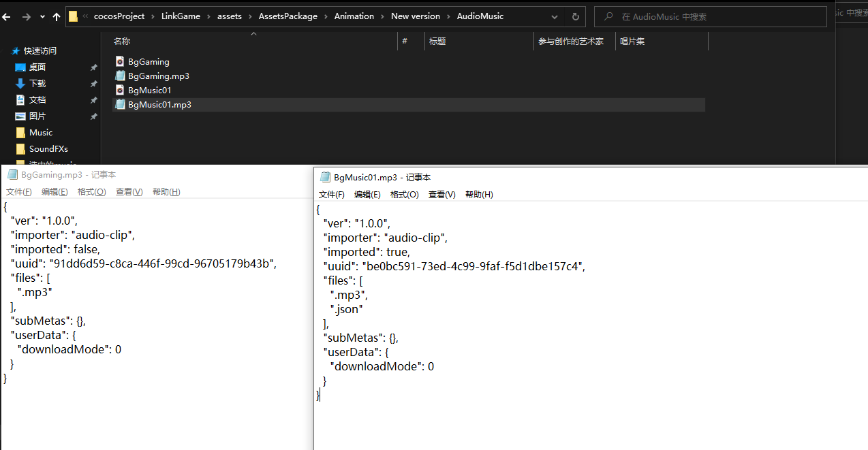Click the BgGaming audio file icon
Viewport: 868px width, 450px height.
tap(120, 61)
